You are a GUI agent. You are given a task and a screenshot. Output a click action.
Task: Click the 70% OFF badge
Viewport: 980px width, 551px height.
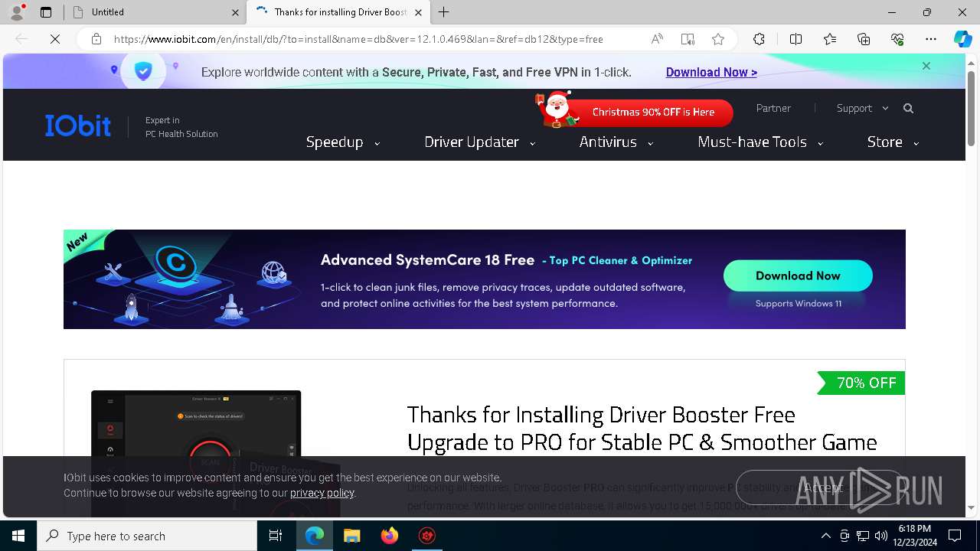click(x=861, y=383)
